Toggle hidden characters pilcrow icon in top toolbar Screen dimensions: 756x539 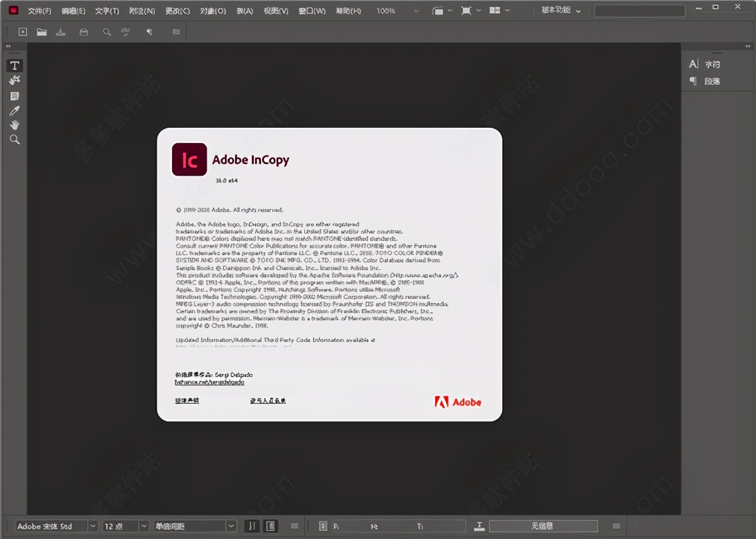[x=149, y=31]
